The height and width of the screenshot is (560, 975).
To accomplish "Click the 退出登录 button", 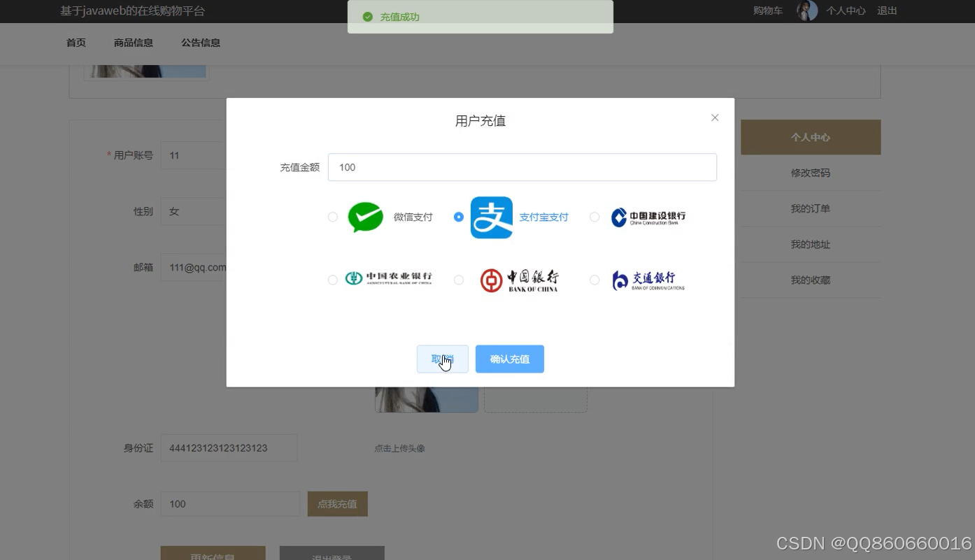I will tap(332, 553).
